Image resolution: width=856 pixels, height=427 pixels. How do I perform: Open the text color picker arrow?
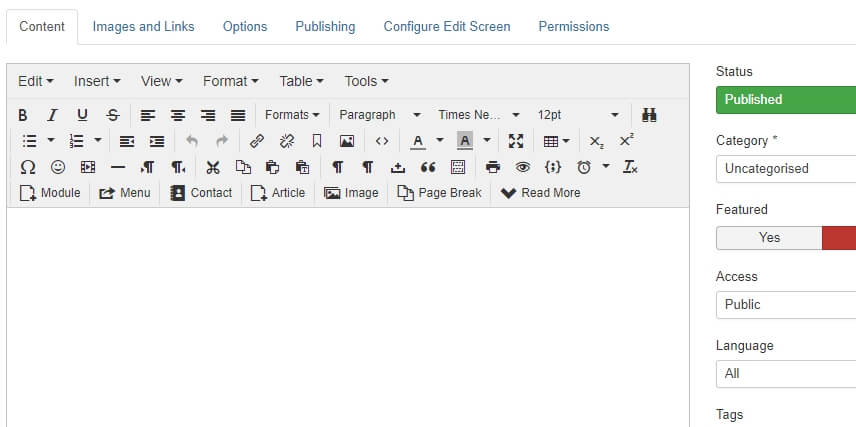(440, 141)
